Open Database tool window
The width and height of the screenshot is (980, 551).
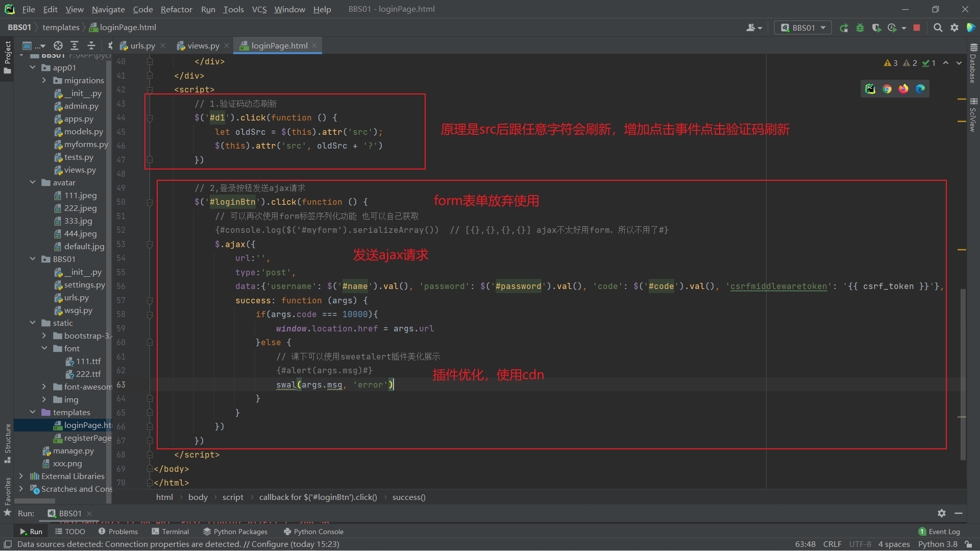[973, 63]
